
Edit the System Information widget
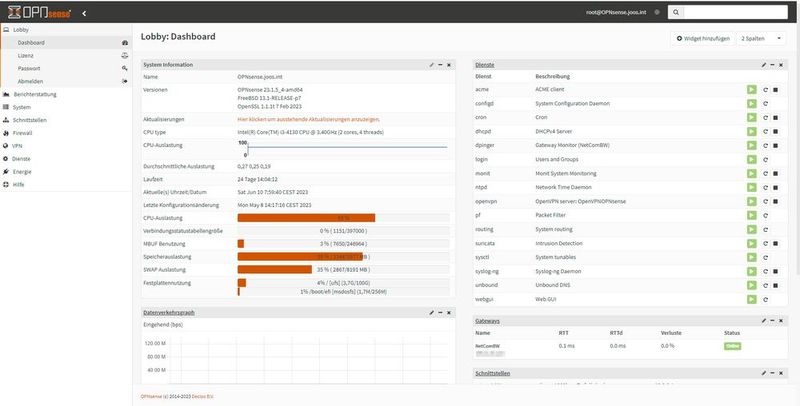(432, 65)
